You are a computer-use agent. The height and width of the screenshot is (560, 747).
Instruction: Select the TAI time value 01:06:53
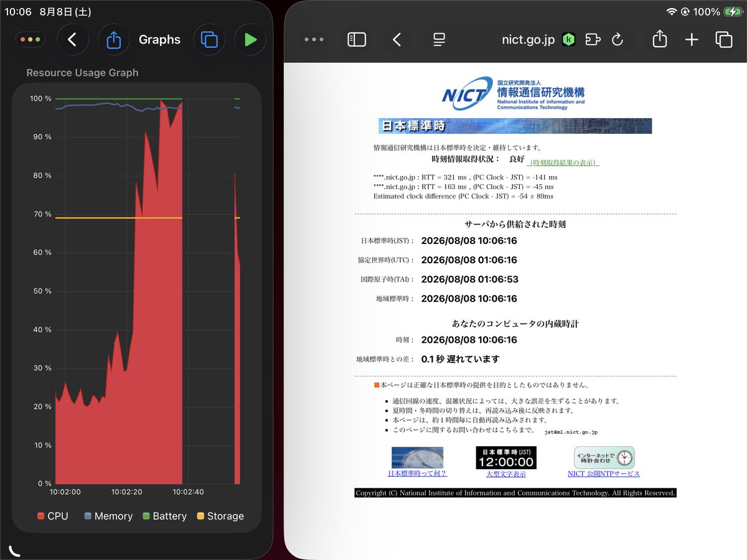click(469, 279)
